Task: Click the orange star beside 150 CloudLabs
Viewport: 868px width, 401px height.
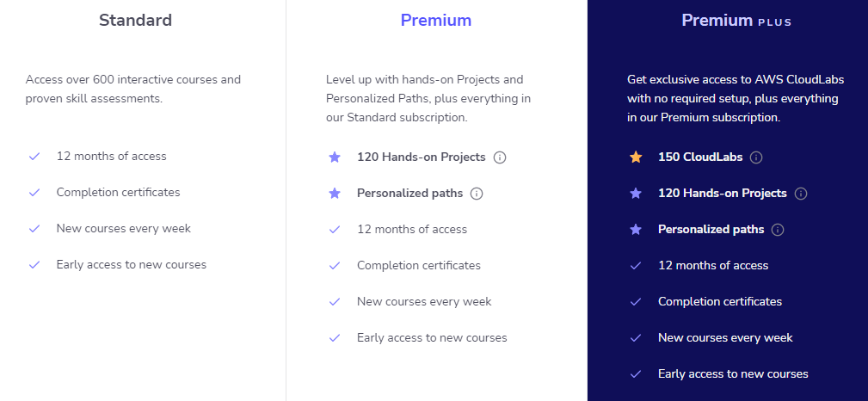Action: [636, 157]
